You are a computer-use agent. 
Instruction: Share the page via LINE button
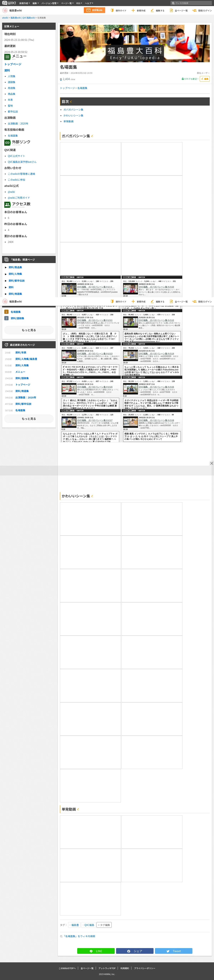coord(96,951)
